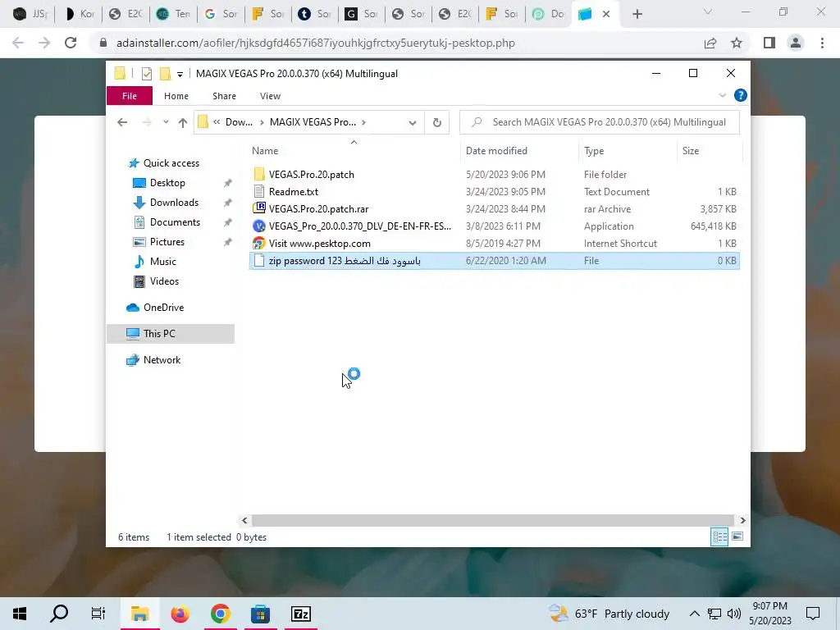Switch to large icons view layout

point(737,536)
